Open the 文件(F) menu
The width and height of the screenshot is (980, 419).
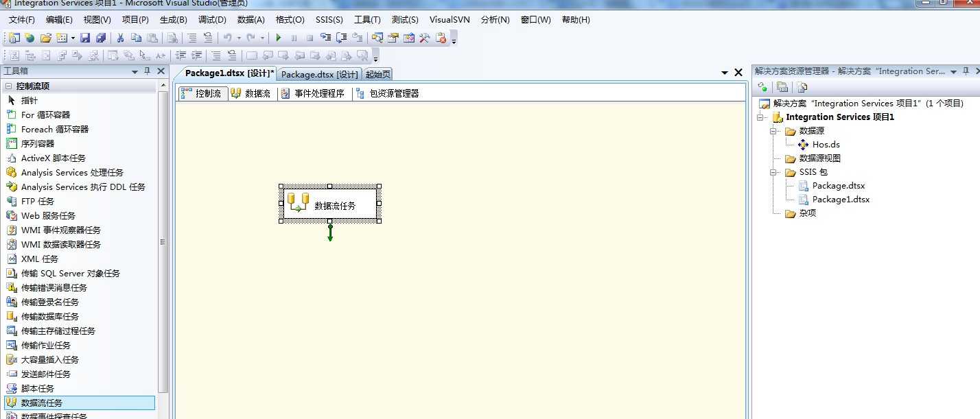[x=22, y=20]
